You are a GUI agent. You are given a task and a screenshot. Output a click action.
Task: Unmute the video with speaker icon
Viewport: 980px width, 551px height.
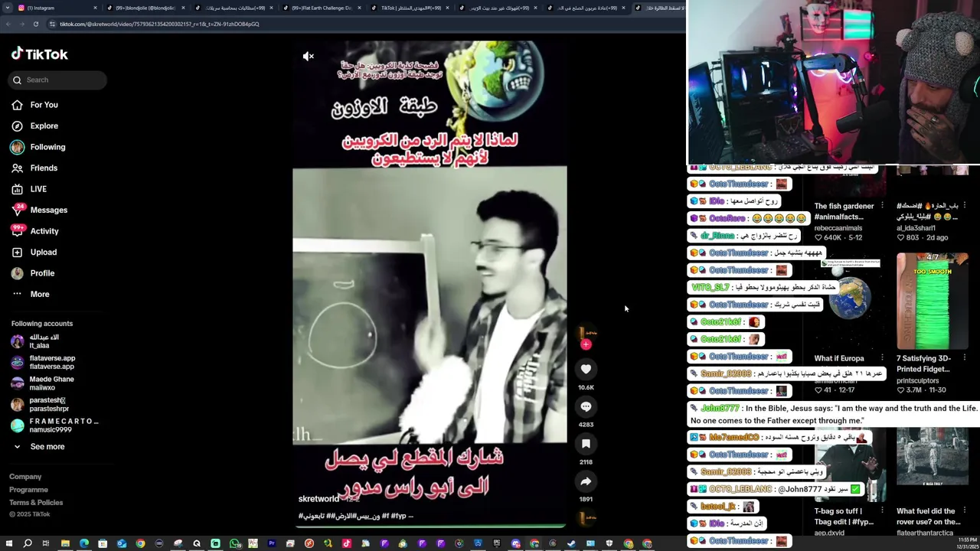[x=309, y=57]
